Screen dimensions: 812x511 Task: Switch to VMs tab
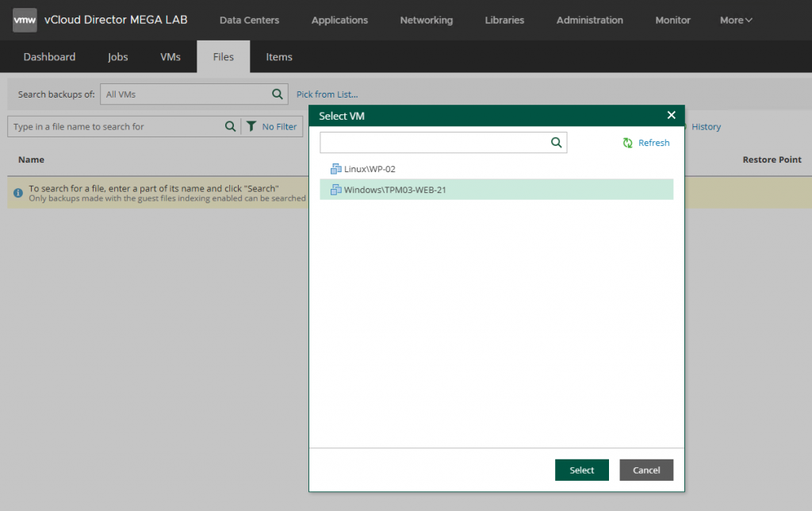pyautogui.click(x=170, y=57)
